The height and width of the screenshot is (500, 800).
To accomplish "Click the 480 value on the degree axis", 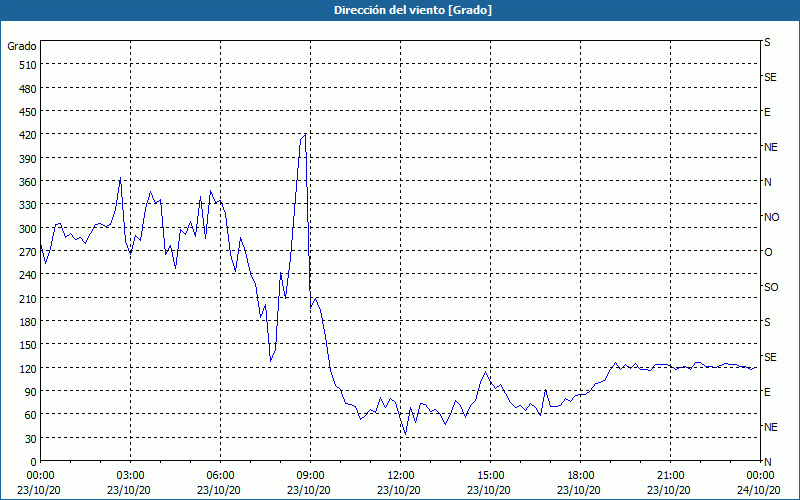I will click(x=28, y=89).
